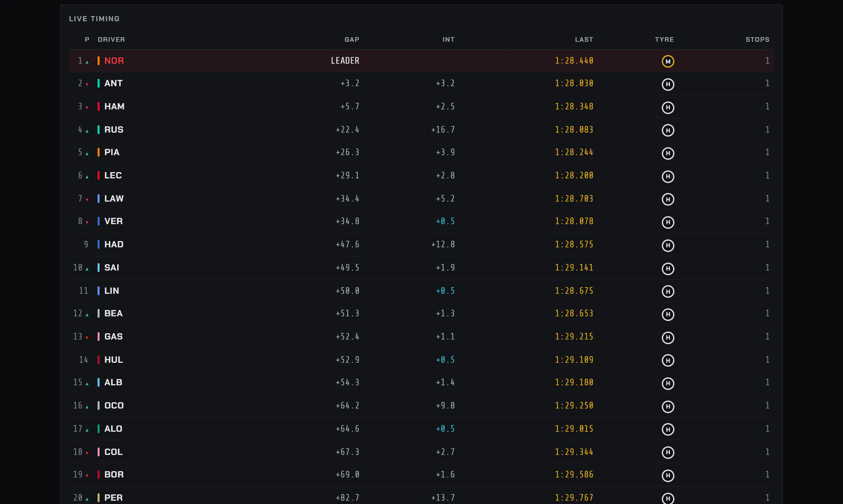This screenshot has height=504, width=843.
Task: Select LEC's hard tyre badge
Action: coord(668,177)
